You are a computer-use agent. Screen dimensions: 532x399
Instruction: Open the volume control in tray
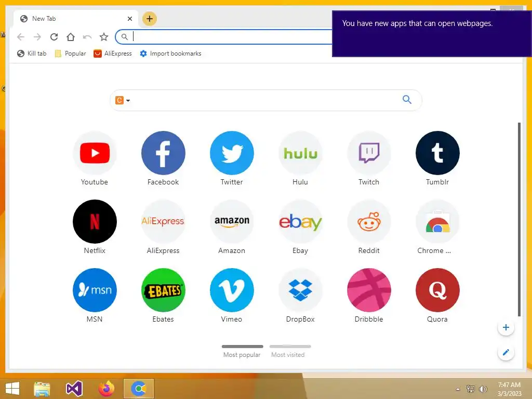(483, 389)
